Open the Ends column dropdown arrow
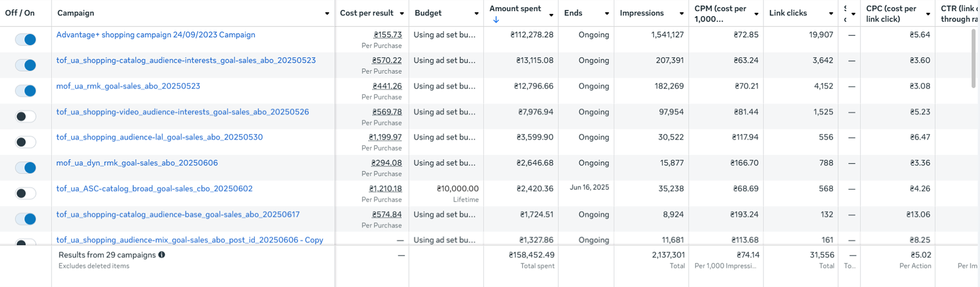The height and width of the screenshot is (287, 980). click(607, 13)
